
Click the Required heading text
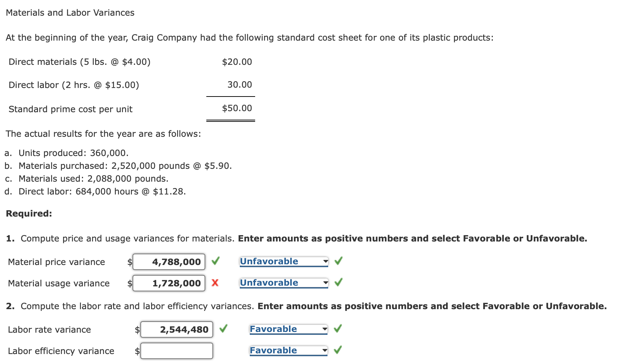[29, 213]
